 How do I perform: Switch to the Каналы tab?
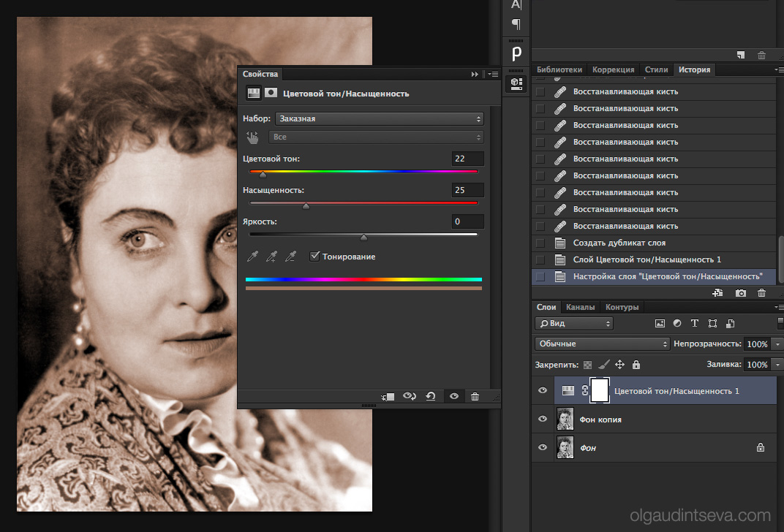pos(581,307)
